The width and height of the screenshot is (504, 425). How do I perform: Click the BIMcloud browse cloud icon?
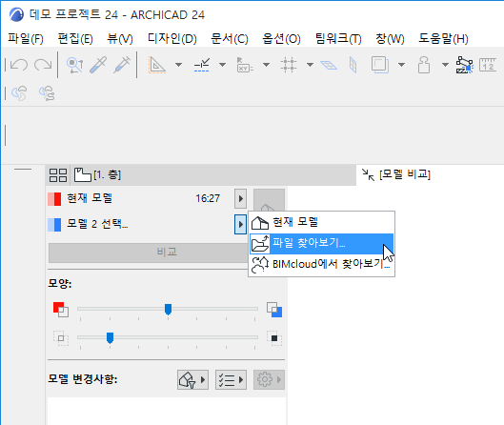coord(260,265)
